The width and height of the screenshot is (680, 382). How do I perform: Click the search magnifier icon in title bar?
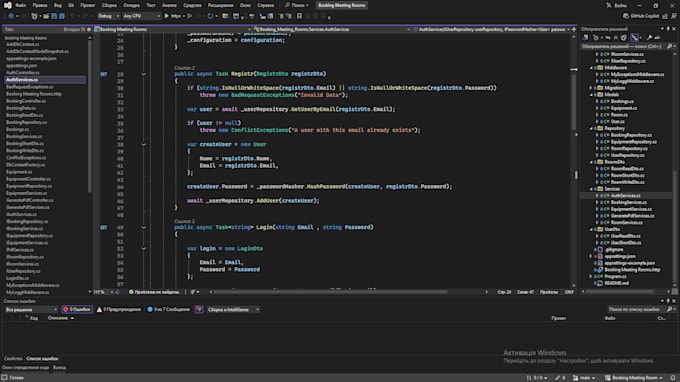(287, 5)
